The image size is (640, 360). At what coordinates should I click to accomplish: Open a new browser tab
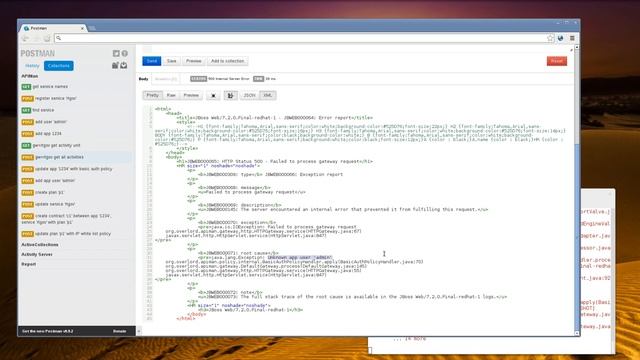coord(92,28)
